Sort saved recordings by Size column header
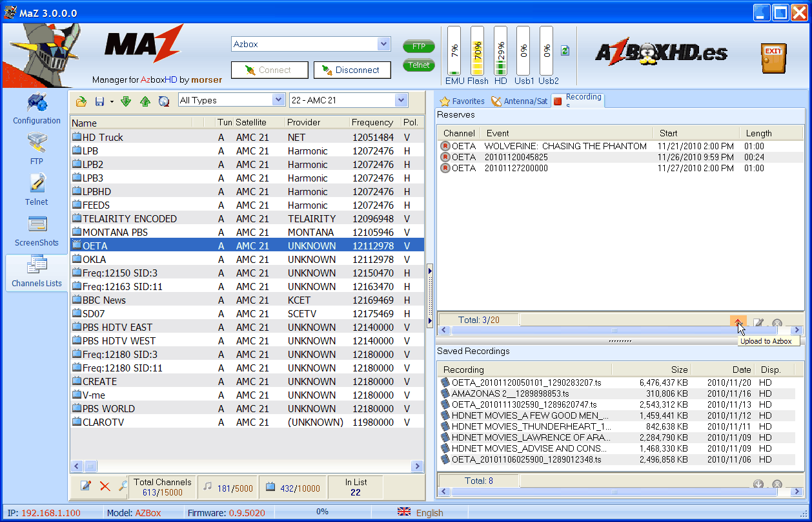 click(651, 370)
